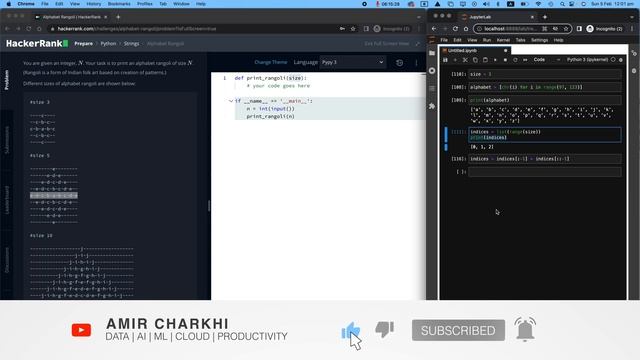Select the Problem vertical side tab
This screenshot has width=640, height=360.
point(7,80)
